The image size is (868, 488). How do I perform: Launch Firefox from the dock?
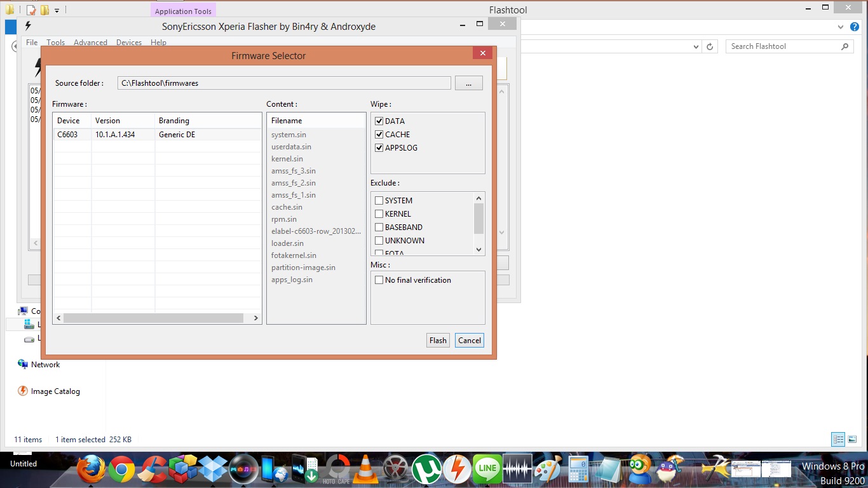(x=92, y=470)
